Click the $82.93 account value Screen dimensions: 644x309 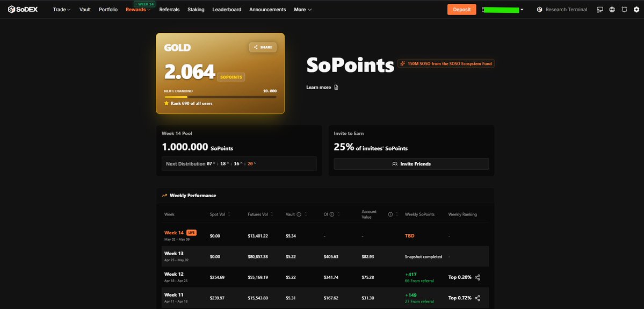point(367,256)
